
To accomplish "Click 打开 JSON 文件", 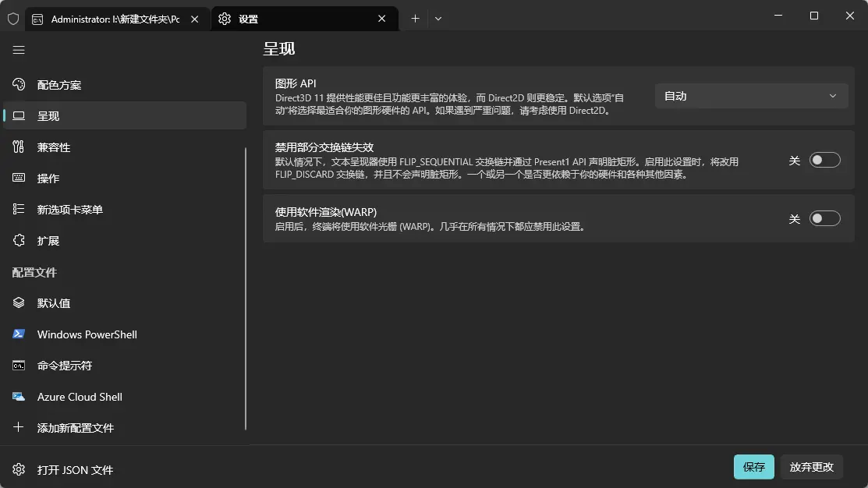I will (125, 469).
